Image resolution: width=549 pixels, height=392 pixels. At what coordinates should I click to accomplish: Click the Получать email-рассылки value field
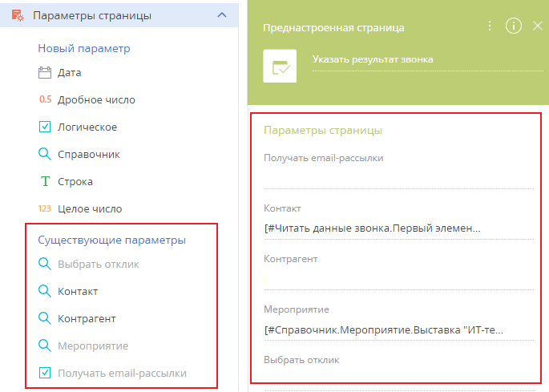pos(398,178)
